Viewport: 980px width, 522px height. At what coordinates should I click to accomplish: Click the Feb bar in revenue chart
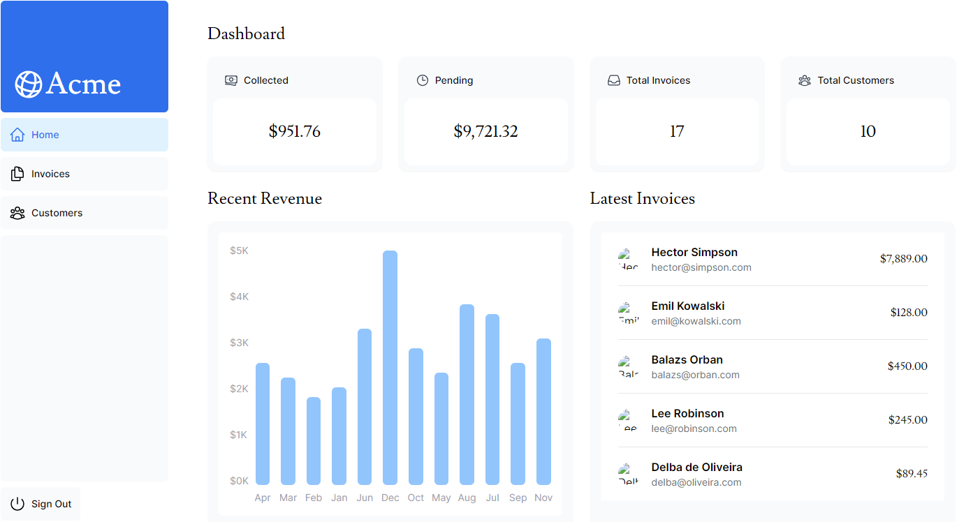click(314, 441)
